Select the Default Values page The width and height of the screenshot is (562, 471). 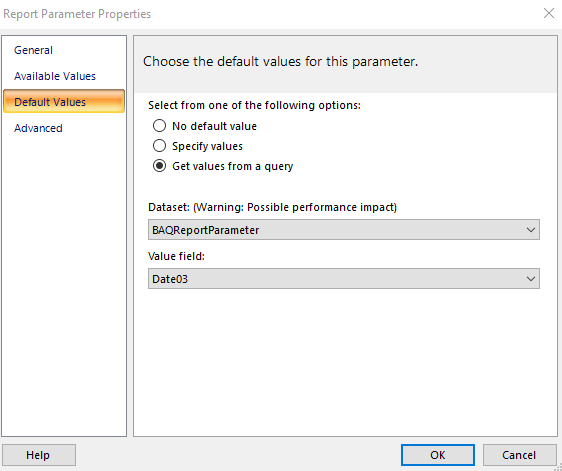[64, 101]
